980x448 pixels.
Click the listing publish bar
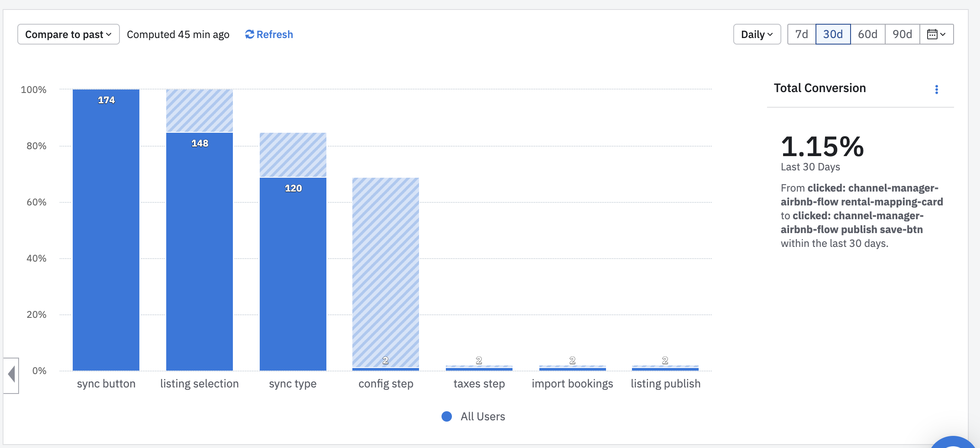(665, 368)
